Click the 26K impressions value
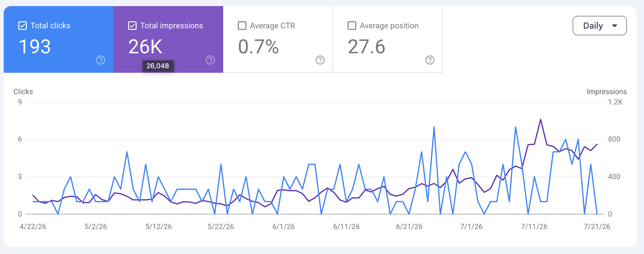Image resolution: width=644 pixels, height=254 pixels. tap(145, 47)
